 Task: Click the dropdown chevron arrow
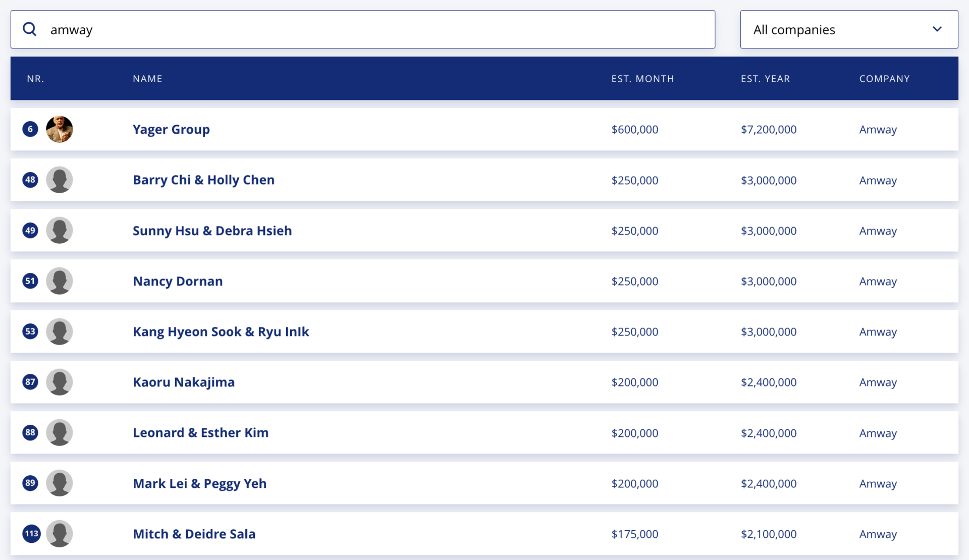point(937,29)
